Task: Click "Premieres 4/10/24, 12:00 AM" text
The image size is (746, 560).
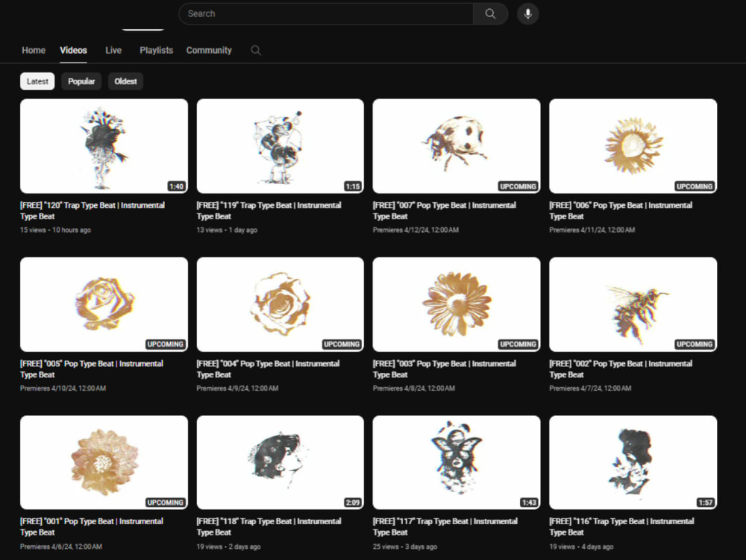Action: pyautogui.click(x=63, y=388)
